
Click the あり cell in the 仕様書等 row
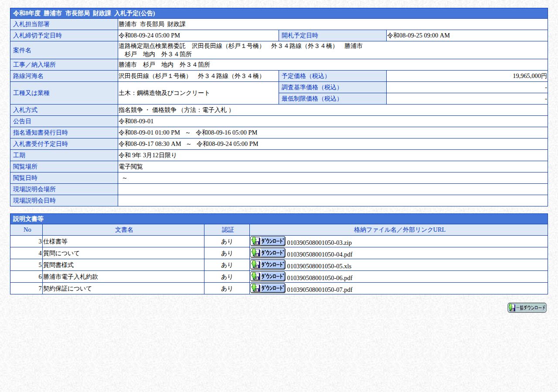point(227,241)
